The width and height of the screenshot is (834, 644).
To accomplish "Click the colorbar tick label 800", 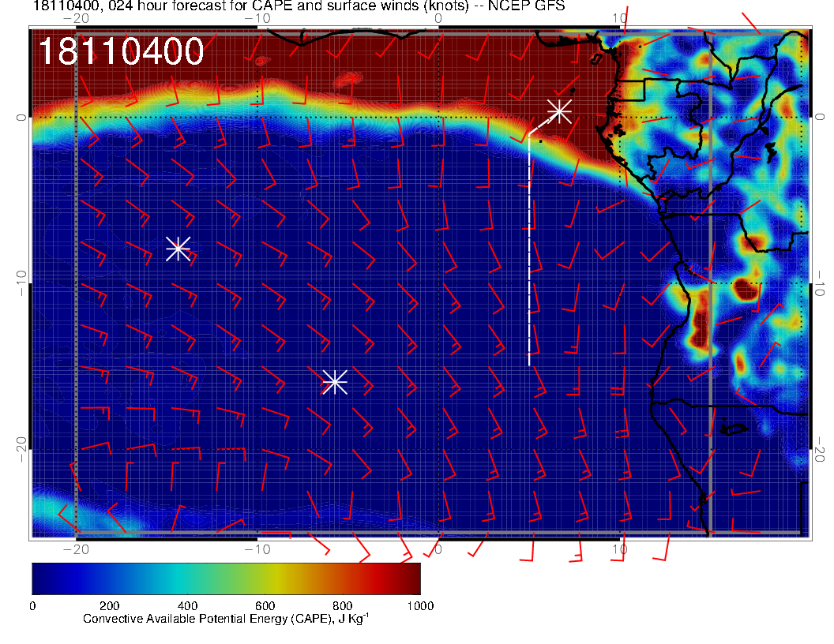I will (x=342, y=606).
